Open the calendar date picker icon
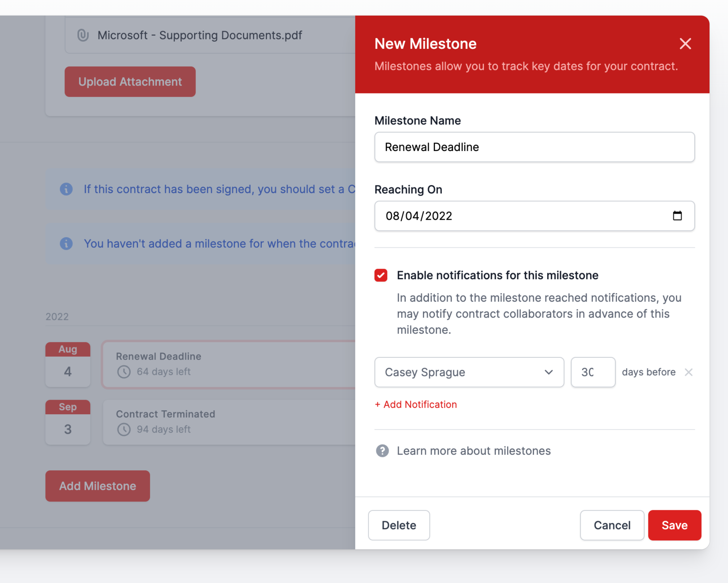This screenshot has height=583, width=728. pyautogui.click(x=677, y=216)
